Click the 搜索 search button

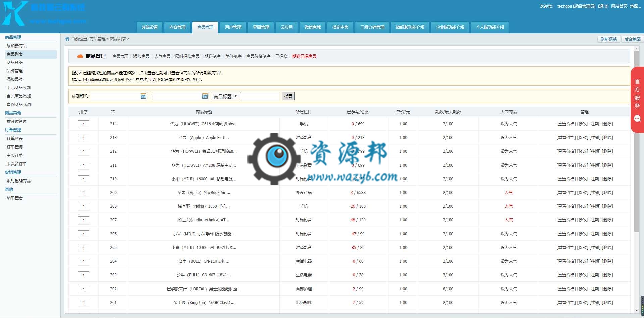[x=288, y=96]
